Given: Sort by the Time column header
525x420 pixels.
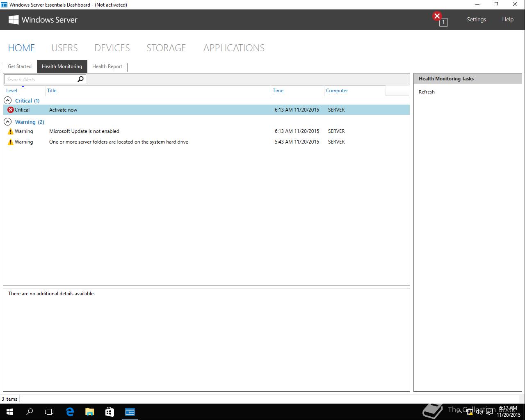Looking at the screenshot, I should [297, 91].
